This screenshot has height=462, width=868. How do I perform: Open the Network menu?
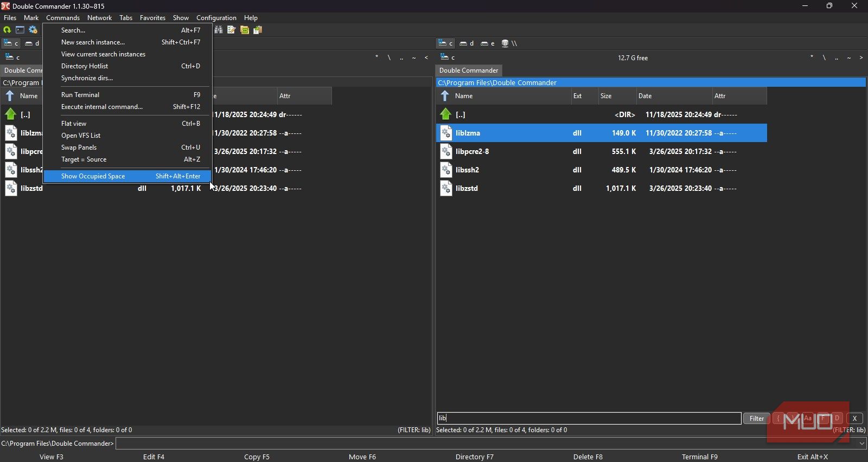click(99, 18)
